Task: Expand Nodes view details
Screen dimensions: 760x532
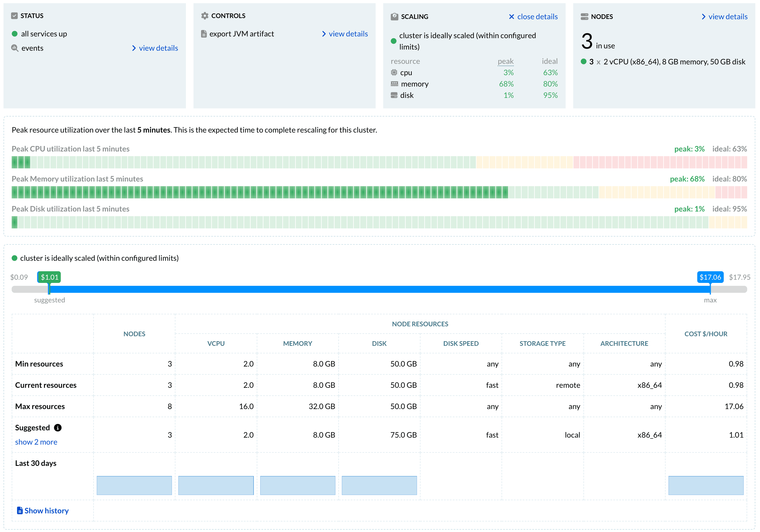Action: [x=724, y=17]
